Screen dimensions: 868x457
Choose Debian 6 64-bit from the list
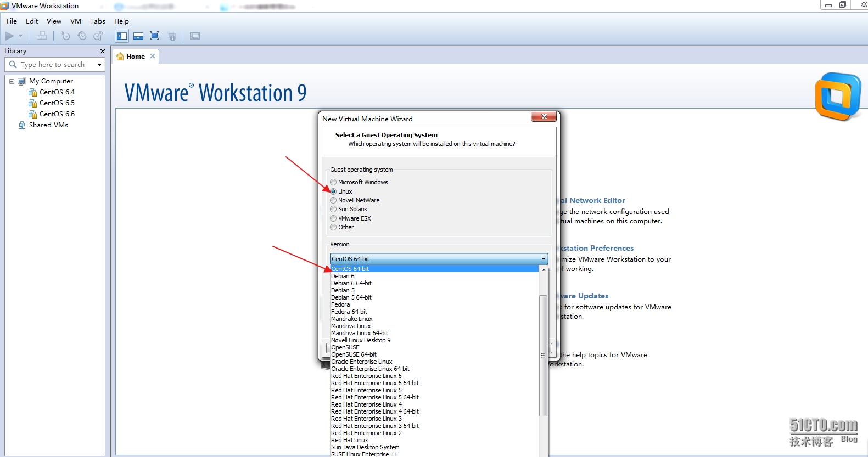point(434,283)
